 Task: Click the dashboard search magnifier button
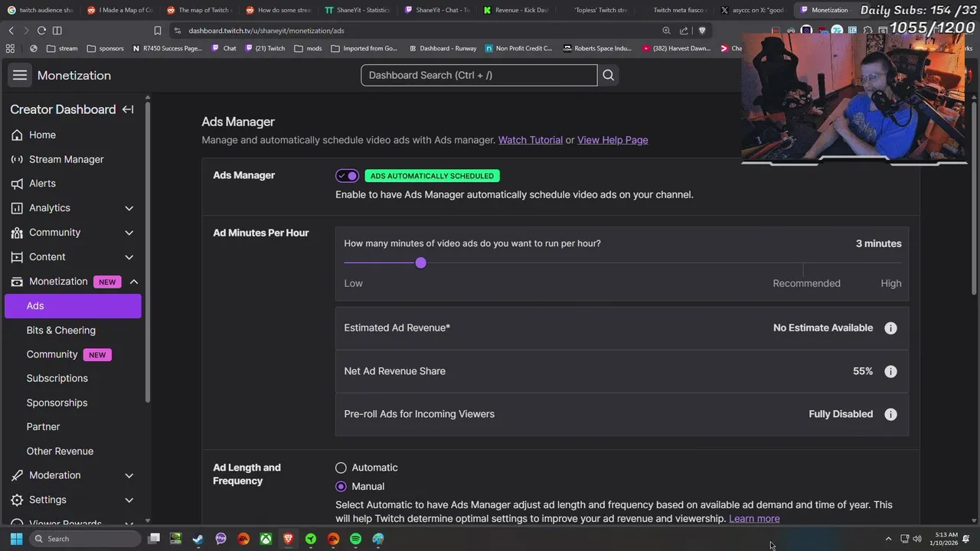click(609, 75)
